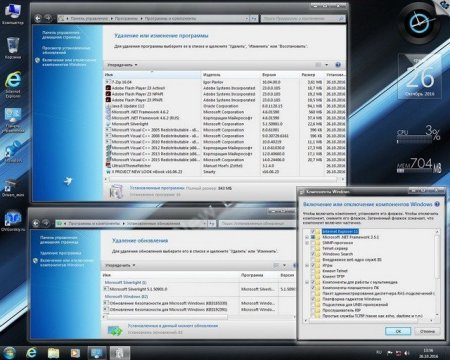450x360 pixels.
Task: Open the Computer desktop icon
Action: click(13, 14)
